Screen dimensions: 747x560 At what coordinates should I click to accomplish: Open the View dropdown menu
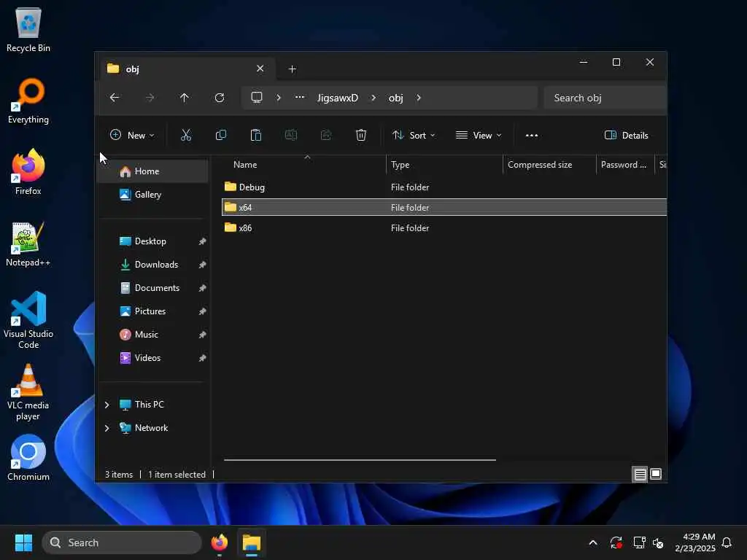[x=479, y=135]
